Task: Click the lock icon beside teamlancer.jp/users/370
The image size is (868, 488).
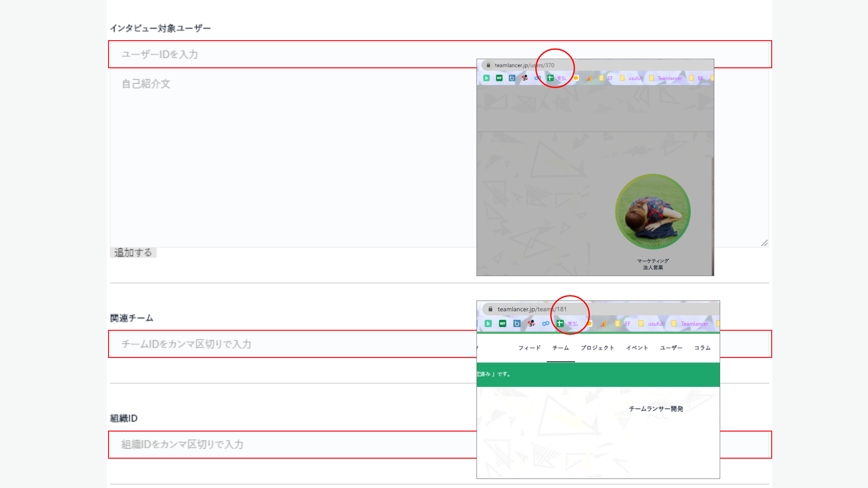Action: pyautogui.click(x=488, y=65)
